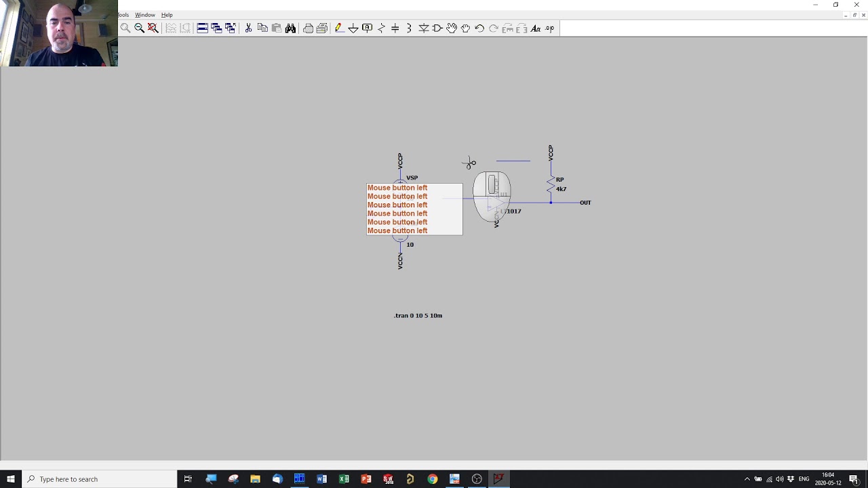This screenshot has width=868, height=488.
Task: Click the Undo arrow toolbar icon
Action: 479,28
